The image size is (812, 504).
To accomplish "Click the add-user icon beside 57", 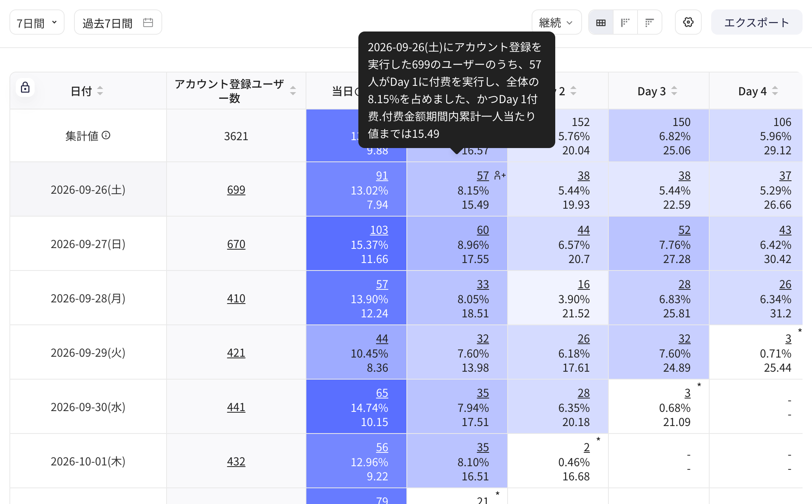I will [500, 175].
